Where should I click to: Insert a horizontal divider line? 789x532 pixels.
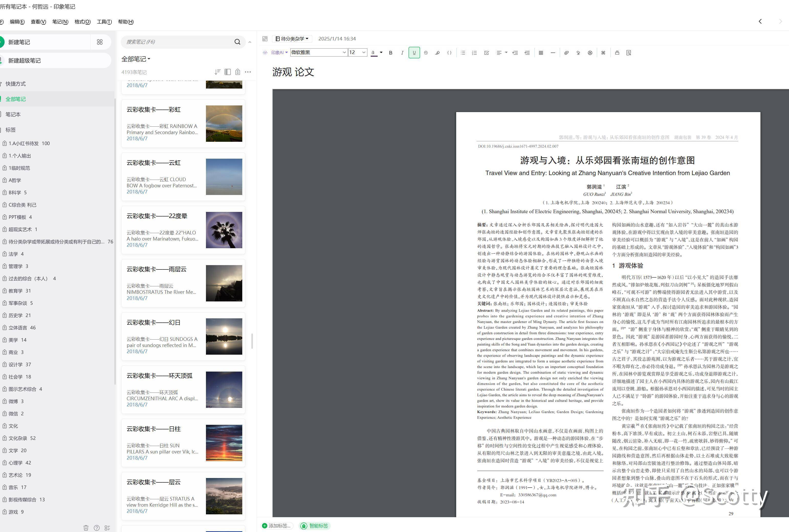553,53
